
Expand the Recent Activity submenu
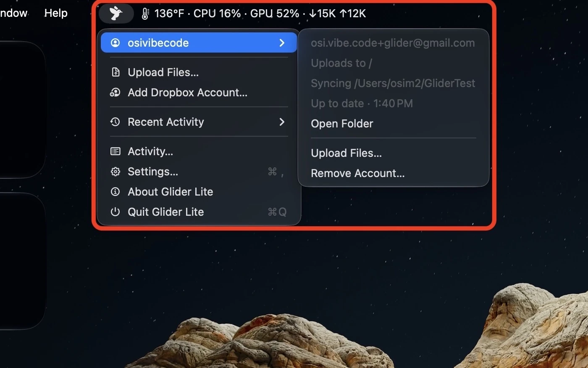(199, 122)
